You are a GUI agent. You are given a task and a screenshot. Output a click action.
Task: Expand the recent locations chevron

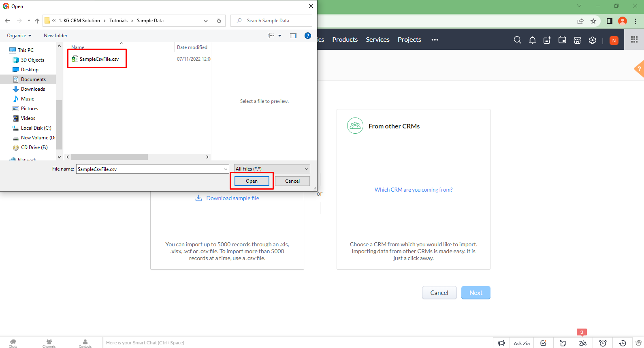pos(29,21)
